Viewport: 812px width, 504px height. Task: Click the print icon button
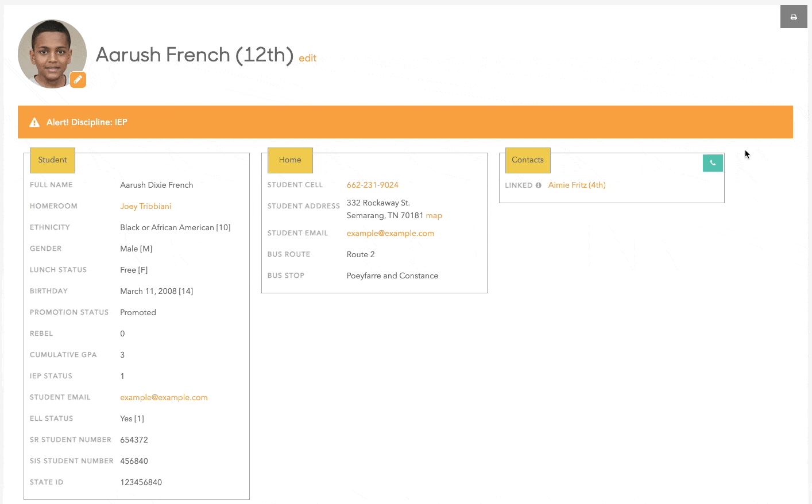click(794, 17)
